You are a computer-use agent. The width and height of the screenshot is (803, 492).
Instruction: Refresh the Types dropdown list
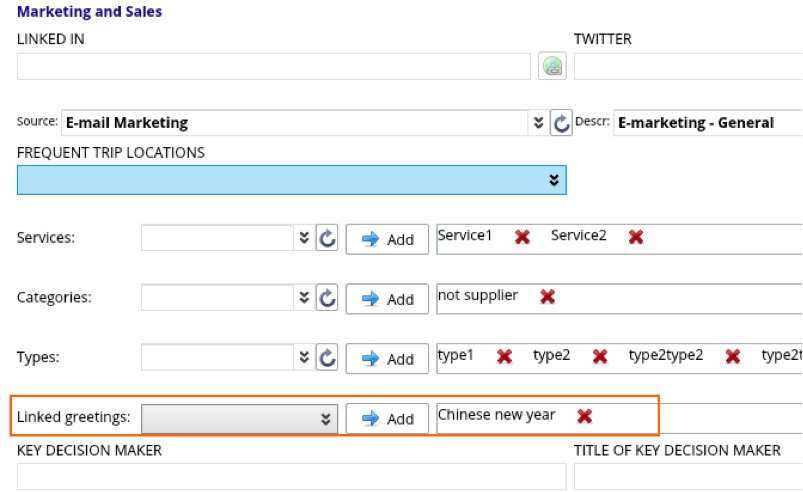327,358
